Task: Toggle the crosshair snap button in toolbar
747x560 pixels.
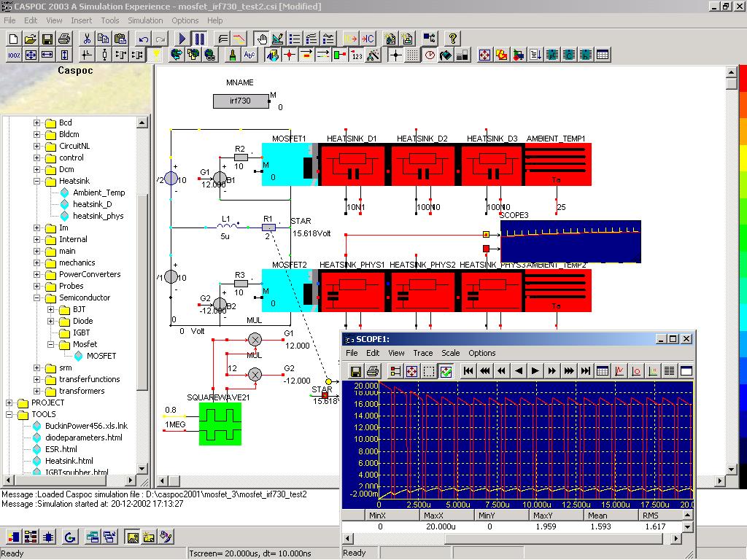Action: tap(395, 55)
